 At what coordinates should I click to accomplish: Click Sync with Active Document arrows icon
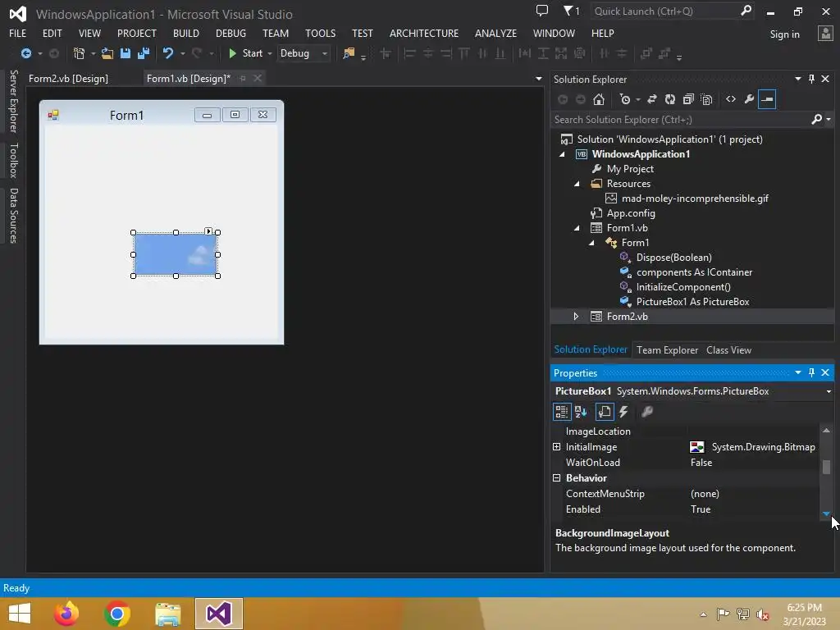tap(652, 99)
